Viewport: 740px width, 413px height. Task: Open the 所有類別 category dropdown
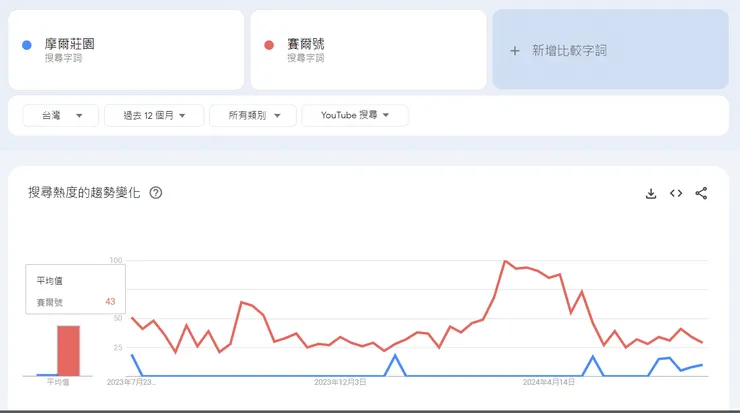click(x=253, y=116)
